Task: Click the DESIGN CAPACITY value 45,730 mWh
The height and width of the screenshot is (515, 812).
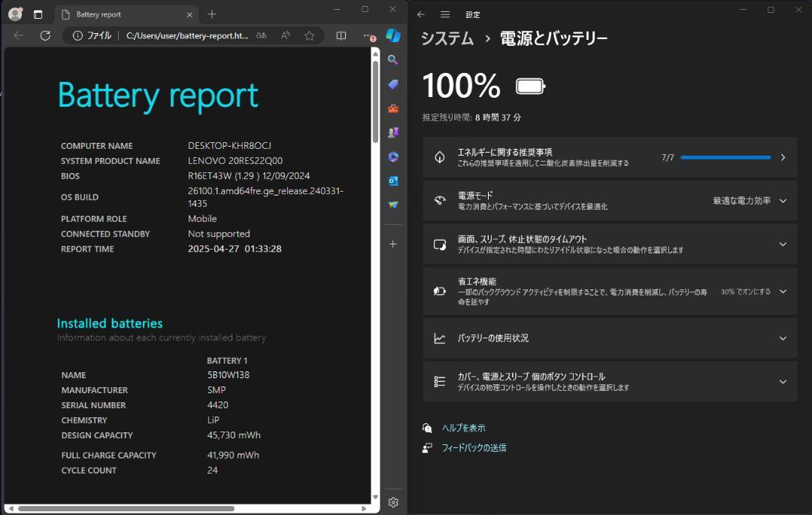Action: pos(234,435)
